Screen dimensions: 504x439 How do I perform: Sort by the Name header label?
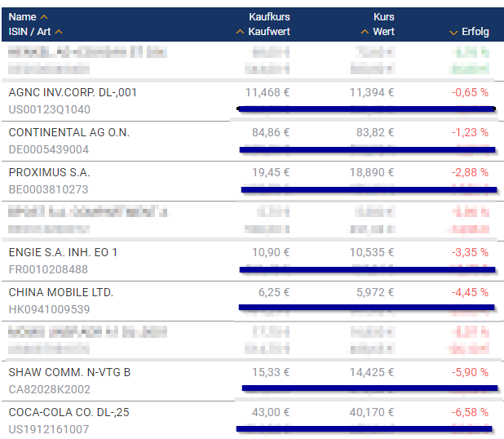click(22, 17)
